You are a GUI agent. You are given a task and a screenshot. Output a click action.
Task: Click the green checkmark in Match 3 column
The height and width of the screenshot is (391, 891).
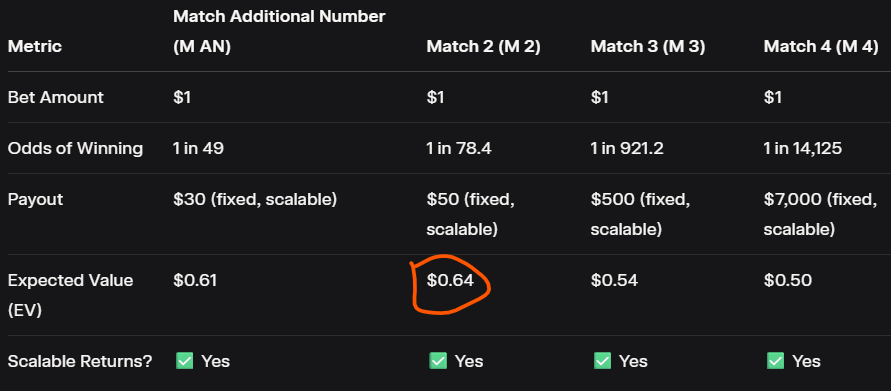point(602,360)
